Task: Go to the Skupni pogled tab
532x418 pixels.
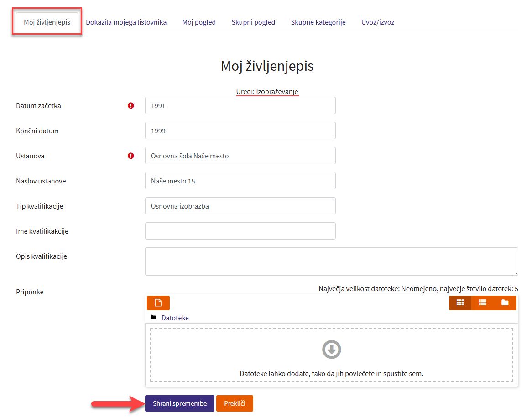Action: tap(253, 22)
